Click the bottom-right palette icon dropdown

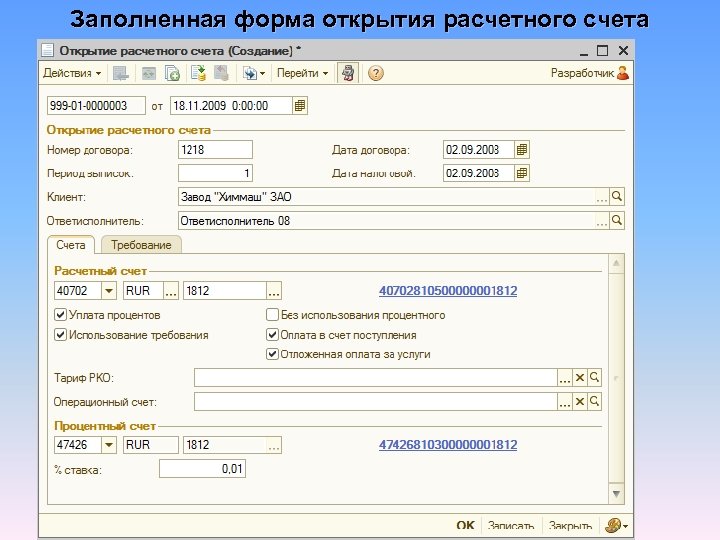tap(616, 525)
